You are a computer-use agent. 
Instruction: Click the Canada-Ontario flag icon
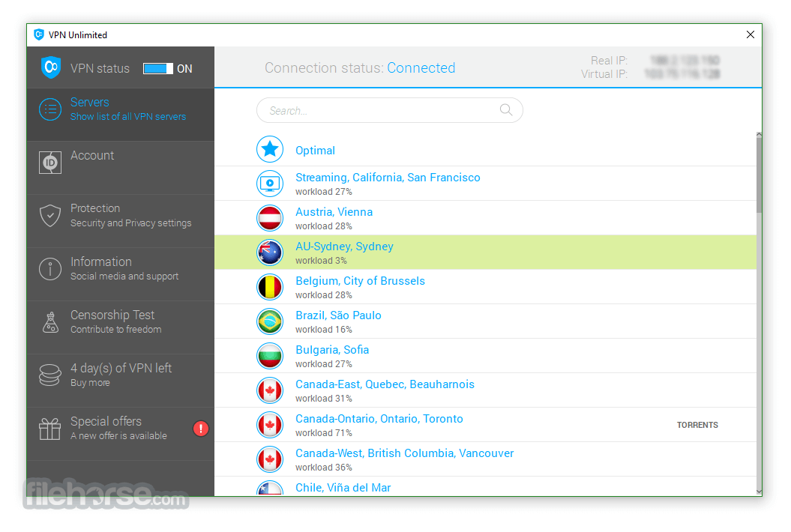[270, 425]
